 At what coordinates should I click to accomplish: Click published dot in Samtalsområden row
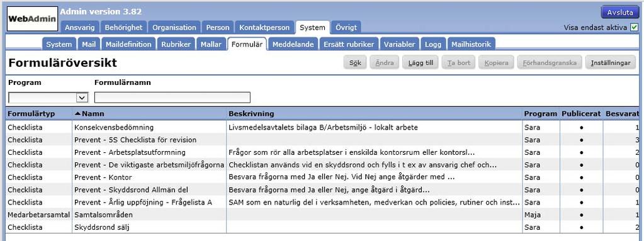pos(581,215)
